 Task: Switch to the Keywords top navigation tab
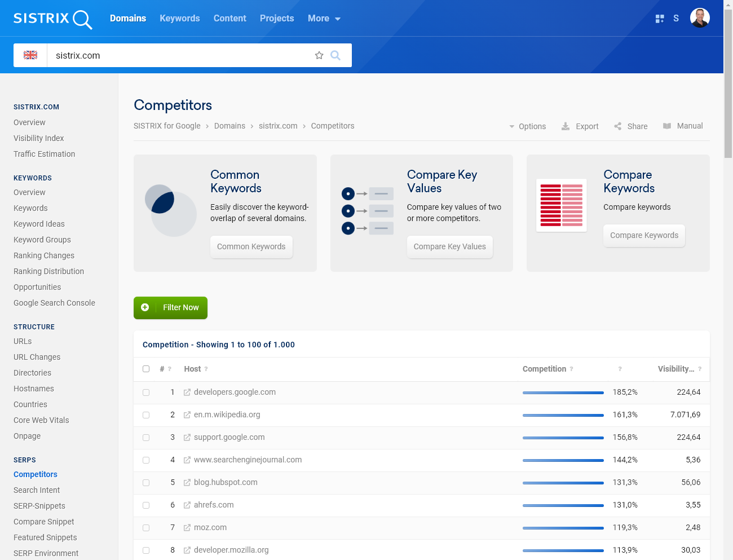180,19
